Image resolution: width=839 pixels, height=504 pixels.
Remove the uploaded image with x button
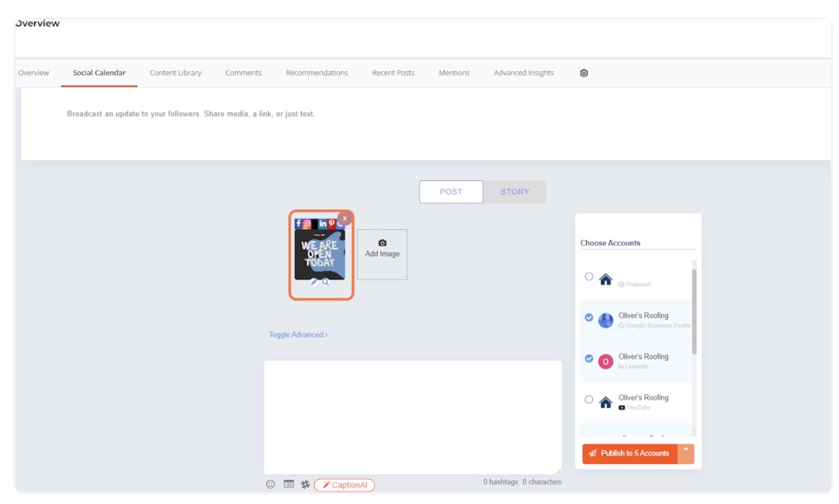point(345,219)
